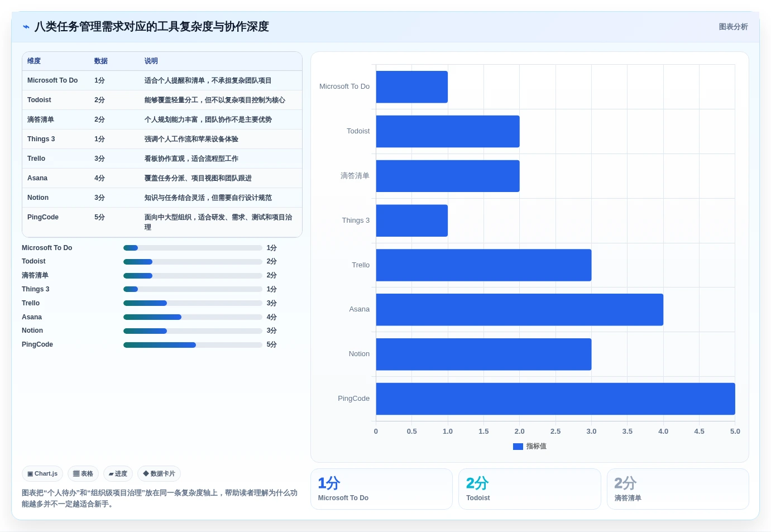This screenshot has width=771, height=532.
Task: Toggle the 指标值 legend color box
Action: tap(518, 447)
